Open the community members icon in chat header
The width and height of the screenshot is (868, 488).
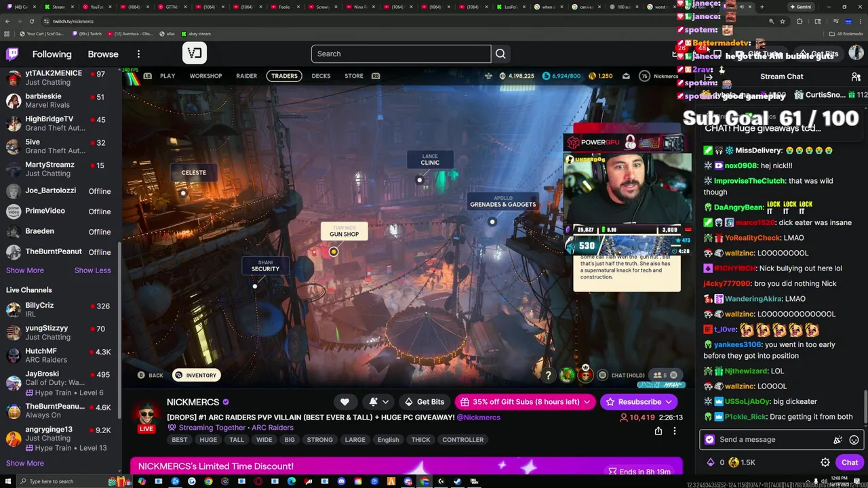coord(856,77)
